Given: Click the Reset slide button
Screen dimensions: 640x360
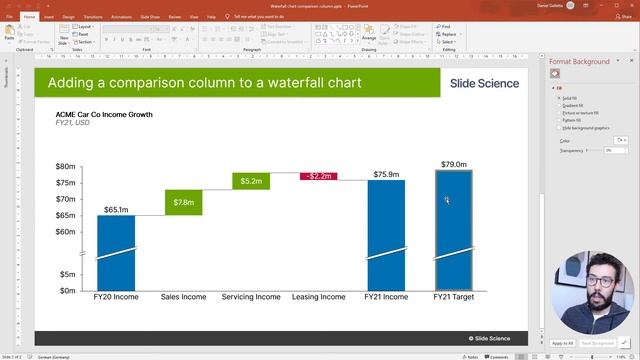Looking at the screenshot, I should pos(81,34).
